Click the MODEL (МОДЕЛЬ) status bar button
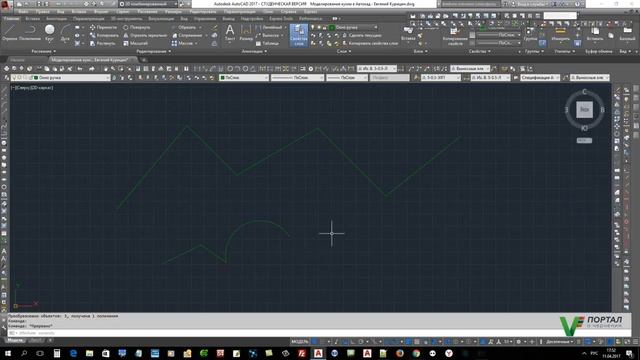The height and width of the screenshot is (360, 640). pyautogui.click(x=300, y=342)
